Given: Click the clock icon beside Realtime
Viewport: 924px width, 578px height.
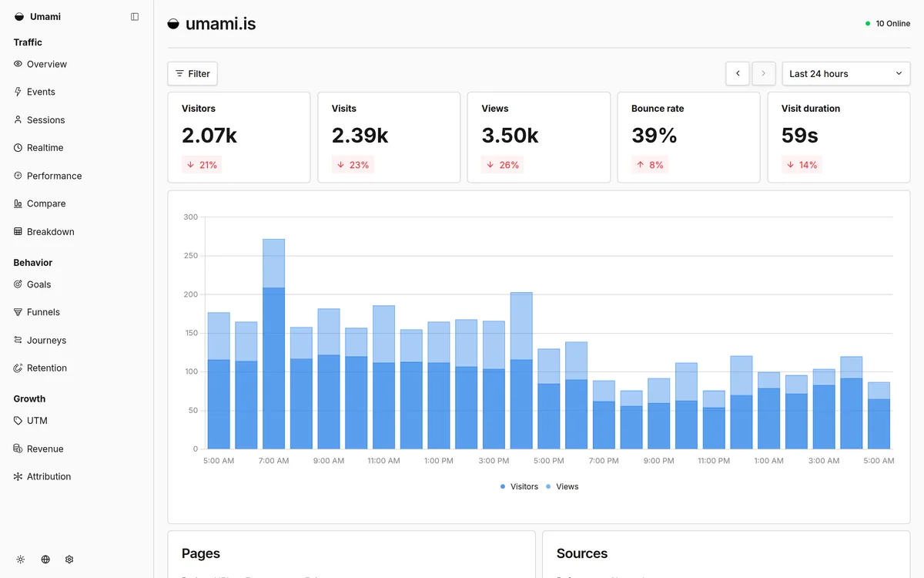Looking at the screenshot, I should click(18, 148).
